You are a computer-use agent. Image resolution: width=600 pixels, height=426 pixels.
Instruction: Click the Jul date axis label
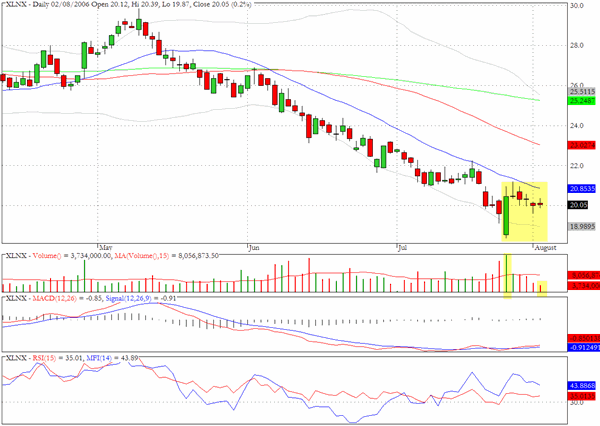[x=402, y=247]
